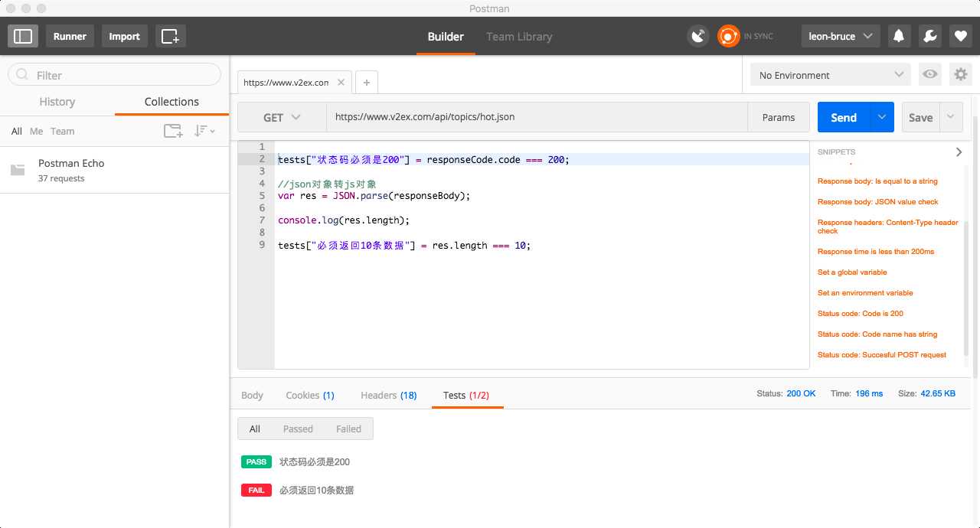Click the request URL input field
The width and height of the screenshot is (980, 528).
tap(537, 117)
